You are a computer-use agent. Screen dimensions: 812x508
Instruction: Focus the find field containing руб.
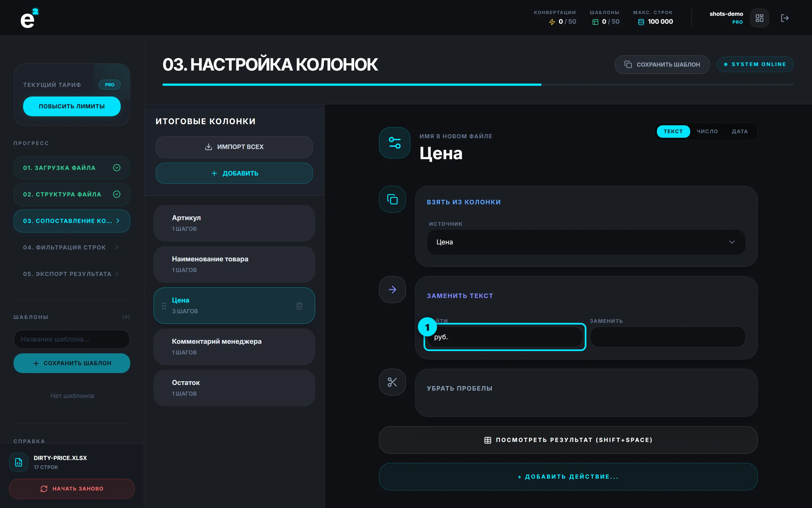[x=505, y=337]
